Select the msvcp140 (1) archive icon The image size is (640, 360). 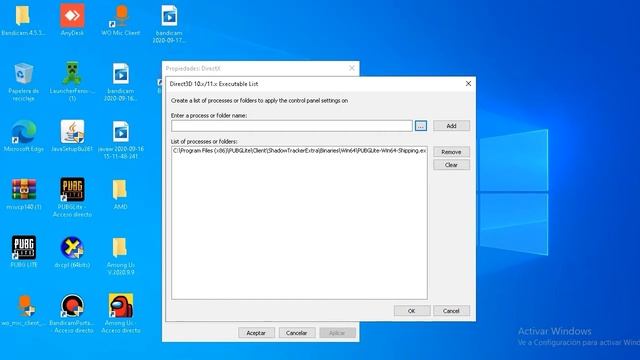tap(24, 190)
